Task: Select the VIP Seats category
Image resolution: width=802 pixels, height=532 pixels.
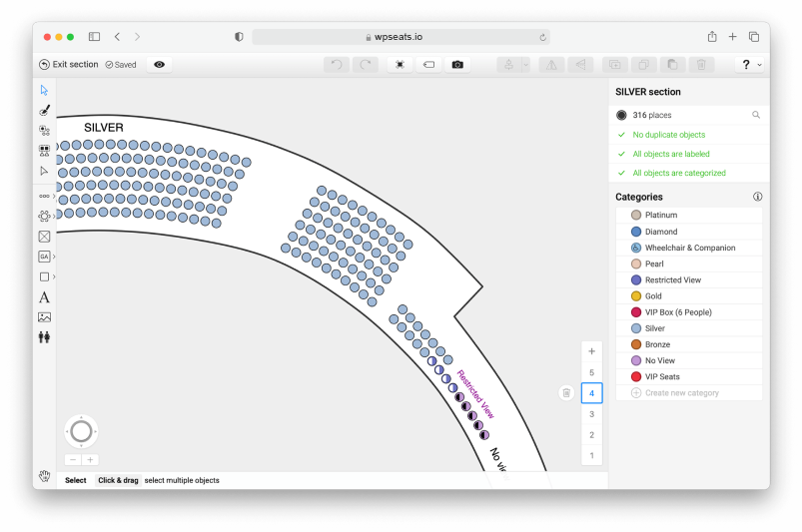Action: pos(689,376)
